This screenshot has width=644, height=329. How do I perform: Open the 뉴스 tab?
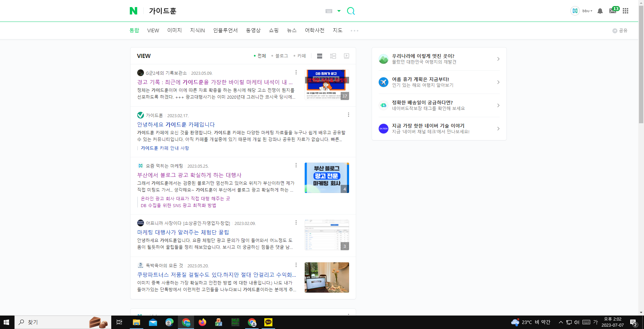[x=292, y=30]
